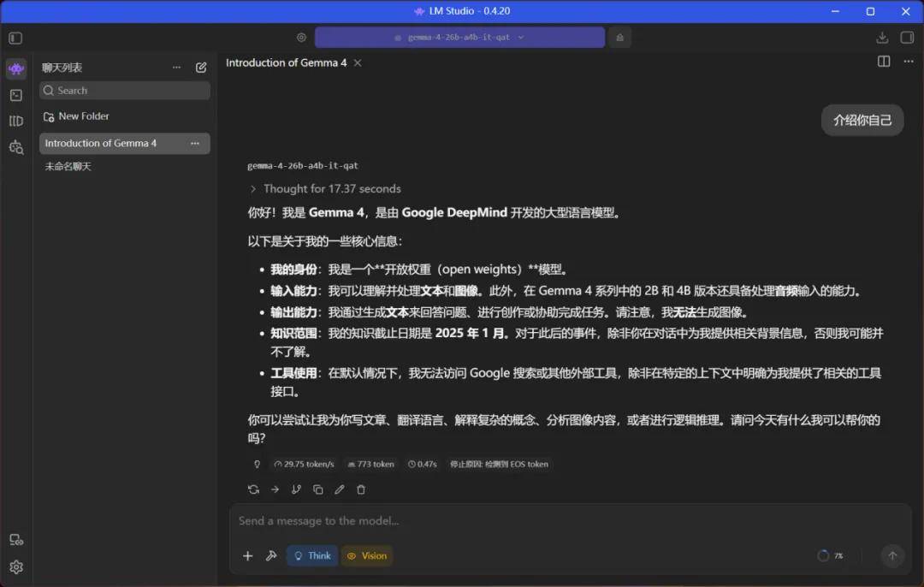The height and width of the screenshot is (587, 924).
Task: Edit the assistant message
Action: point(340,489)
